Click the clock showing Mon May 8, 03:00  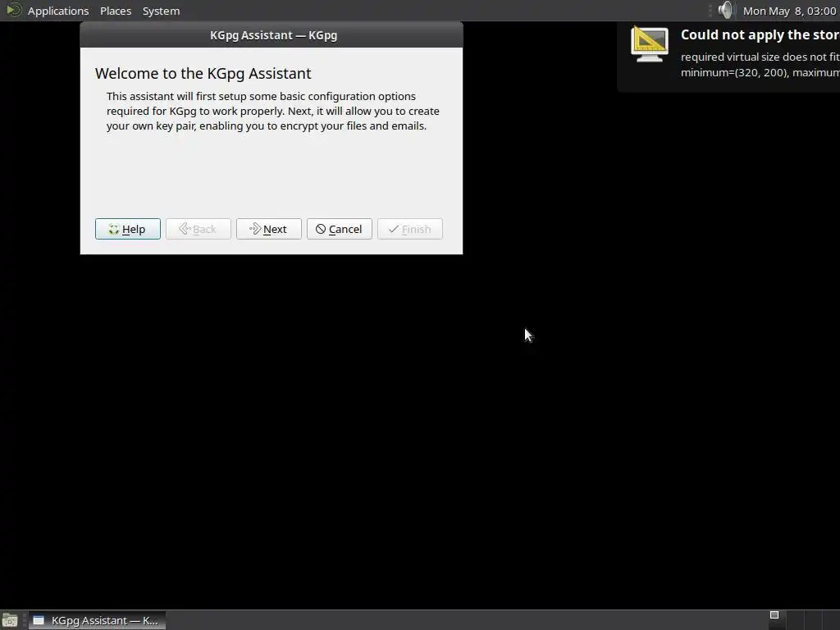(789, 11)
